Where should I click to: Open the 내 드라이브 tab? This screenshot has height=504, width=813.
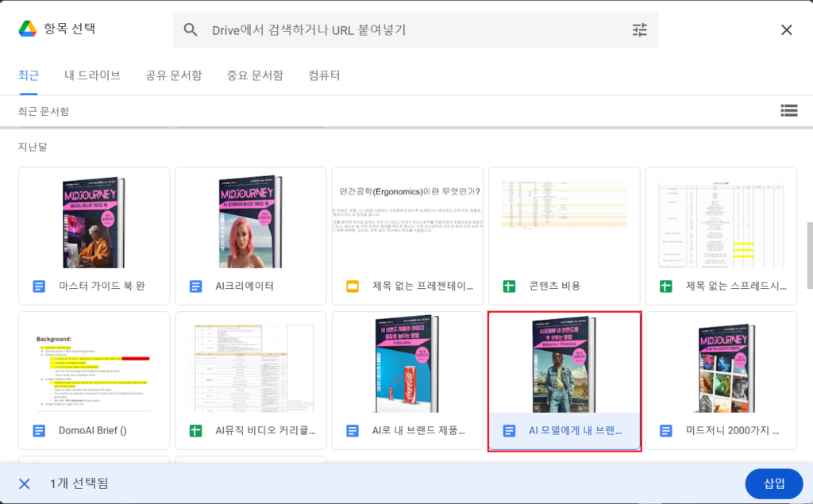(93, 75)
